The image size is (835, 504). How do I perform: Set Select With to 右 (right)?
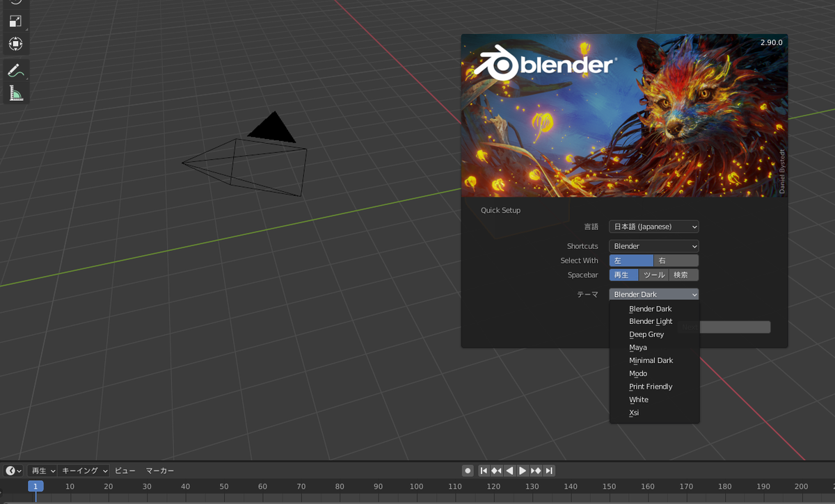click(676, 261)
